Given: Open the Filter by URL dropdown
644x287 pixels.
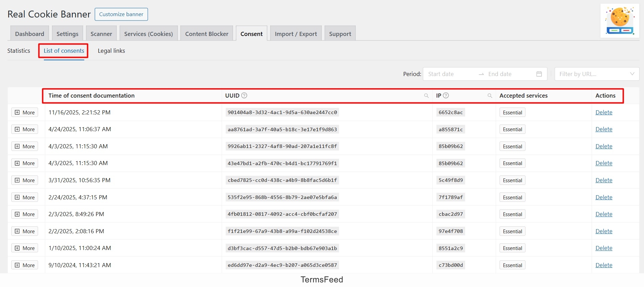Looking at the screenshot, I should tap(597, 74).
